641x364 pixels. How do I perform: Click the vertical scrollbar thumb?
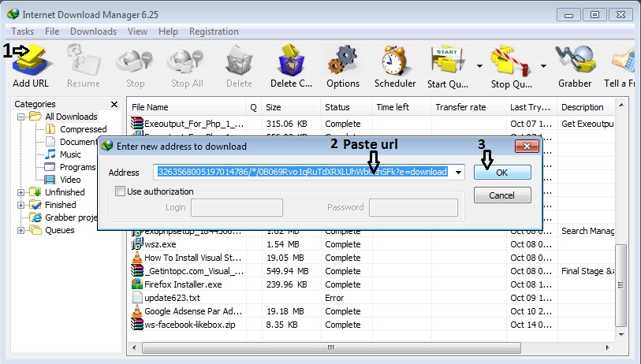pyautogui.click(x=621, y=285)
